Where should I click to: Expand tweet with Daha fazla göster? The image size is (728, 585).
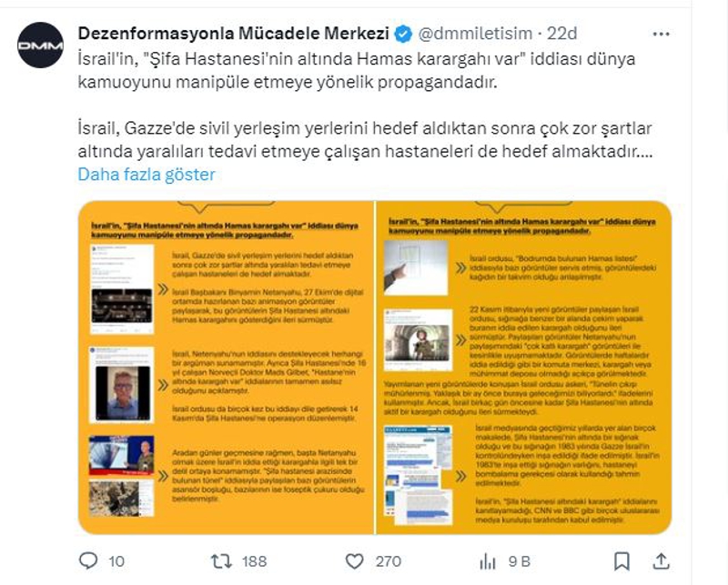pyautogui.click(x=147, y=175)
